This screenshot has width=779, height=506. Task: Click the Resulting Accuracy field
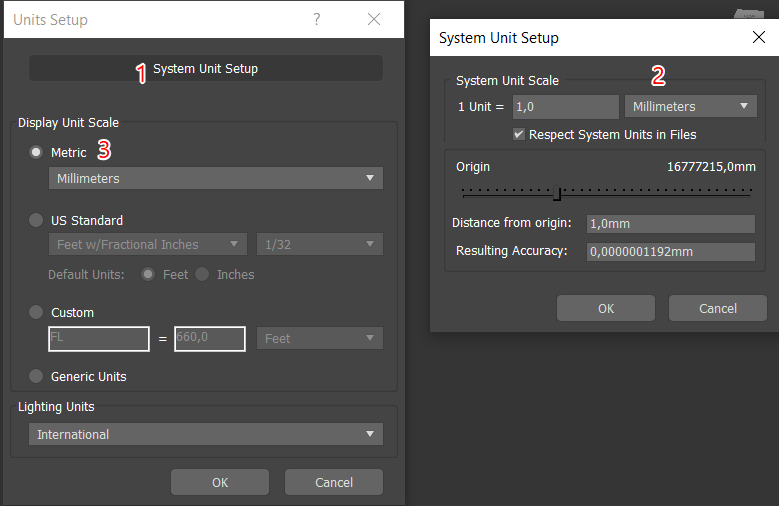click(670, 252)
